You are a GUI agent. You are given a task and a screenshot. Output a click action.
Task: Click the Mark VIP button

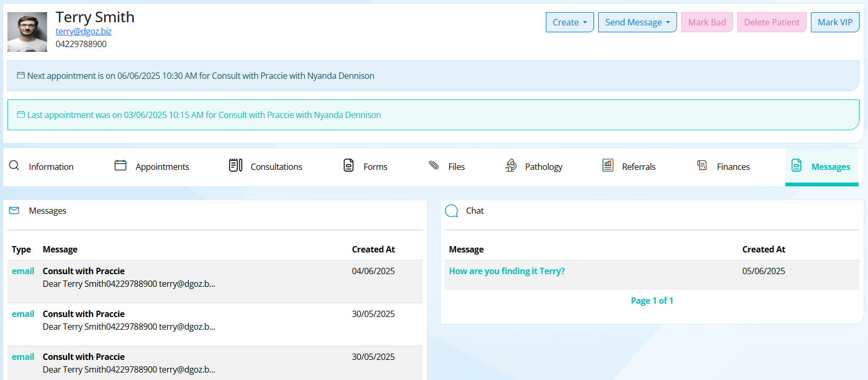(x=835, y=22)
